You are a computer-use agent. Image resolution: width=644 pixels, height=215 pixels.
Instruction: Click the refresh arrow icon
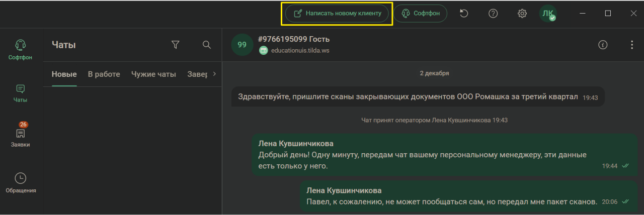464,14
